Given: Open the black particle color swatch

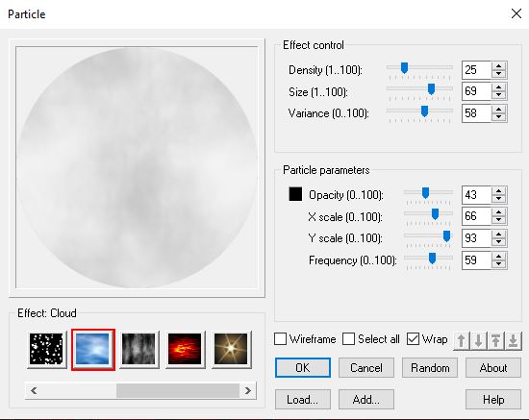Looking at the screenshot, I should [295, 194].
